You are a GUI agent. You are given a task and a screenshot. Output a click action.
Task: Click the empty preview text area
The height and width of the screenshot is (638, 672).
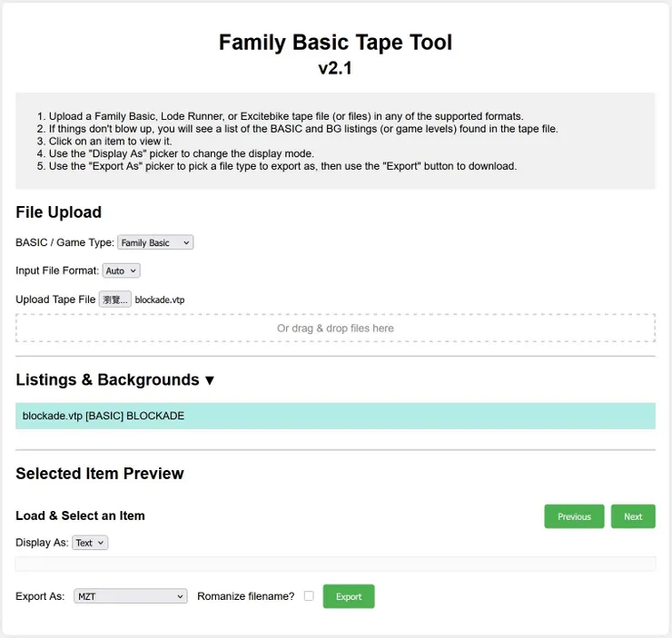(335, 564)
